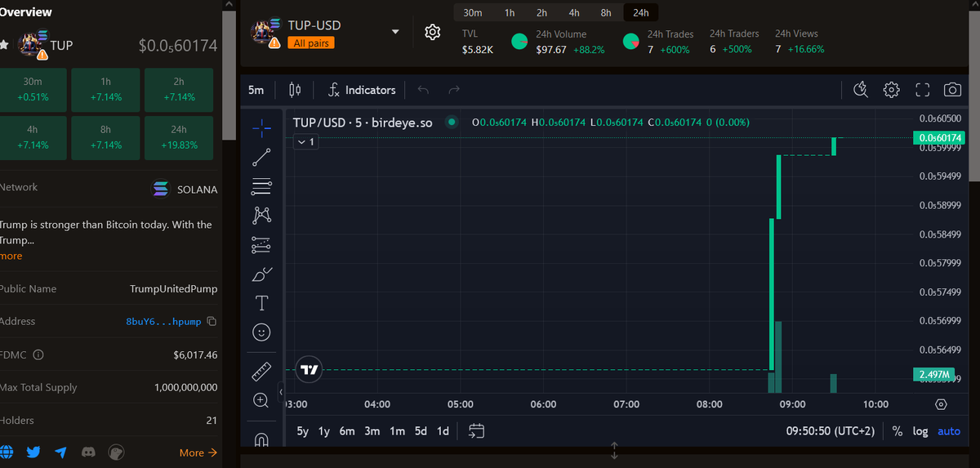Set chart range to 5y
The image size is (980, 468).
coord(303,431)
